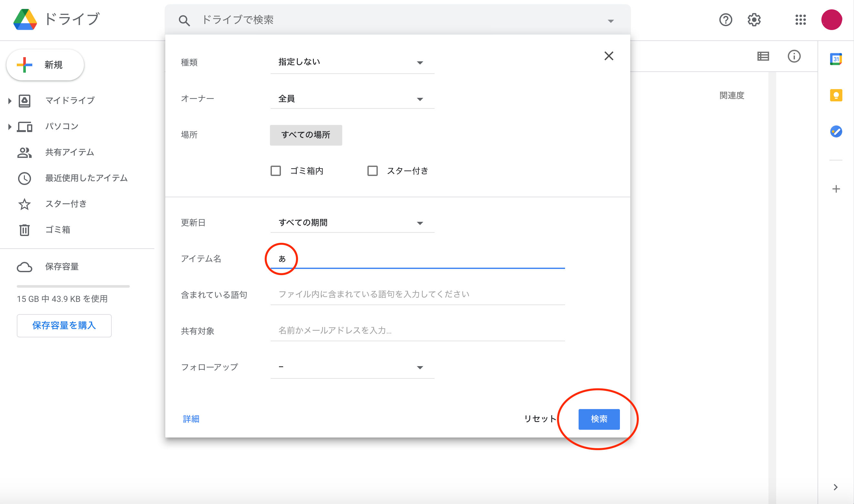Focus the 含まれている語句 input field
Screen dimensions: 854x504
click(x=417, y=294)
